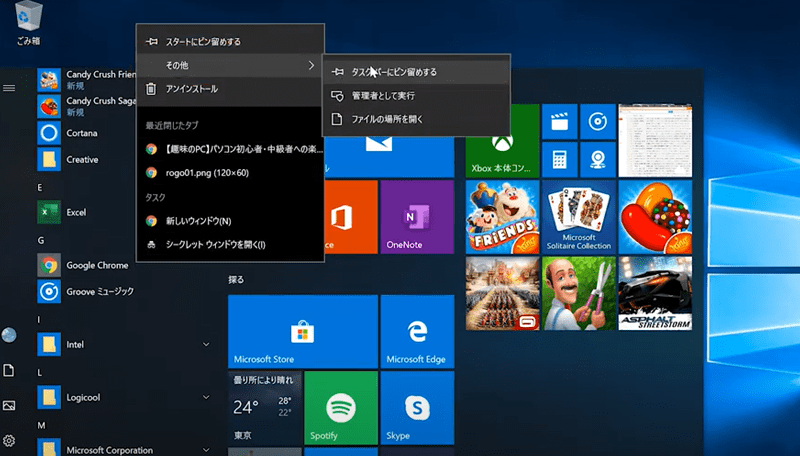This screenshot has height=456, width=800.
Task: Expand the その他 submenu arrow
Action: point(311,65)
